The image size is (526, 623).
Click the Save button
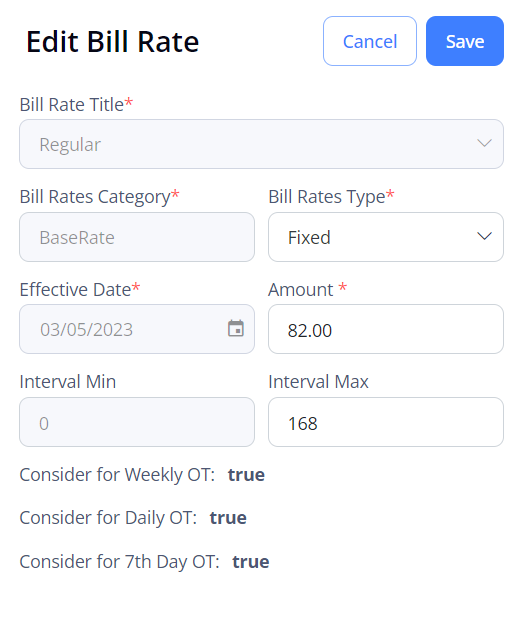[x=464, y=41]
